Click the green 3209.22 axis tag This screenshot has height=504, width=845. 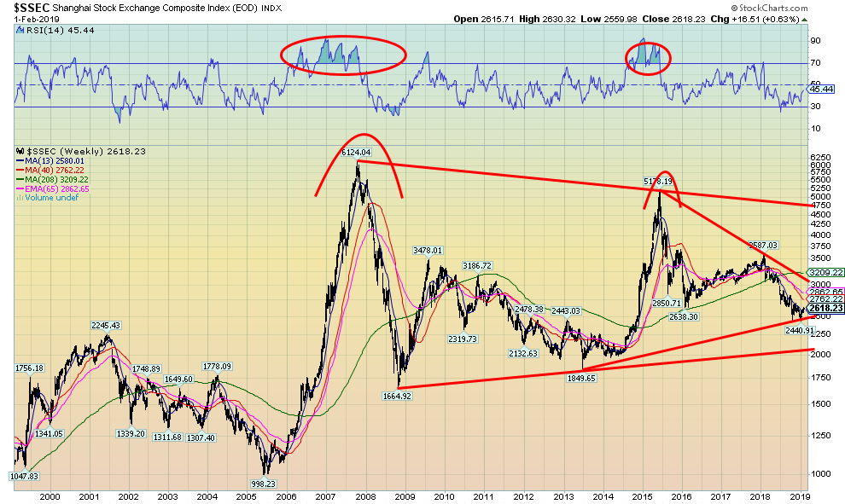(825, 272)
